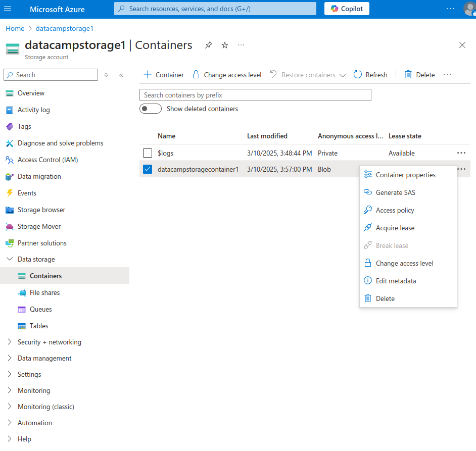The height and width of the screenshot is (451, 476).
Task: Click datacampstoragecontainer1 row ellipsis
Action: (x=461, y=169)
